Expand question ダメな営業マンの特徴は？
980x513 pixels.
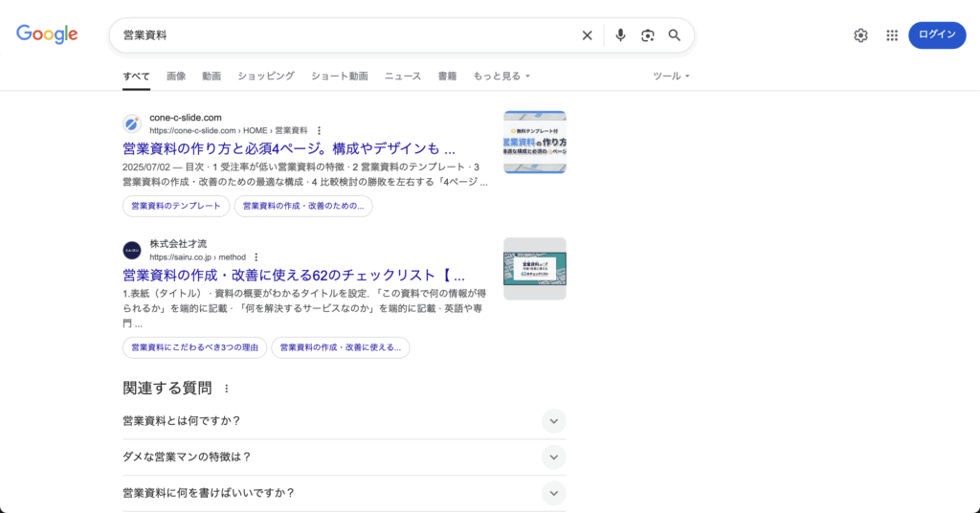(x=345, y=457)
